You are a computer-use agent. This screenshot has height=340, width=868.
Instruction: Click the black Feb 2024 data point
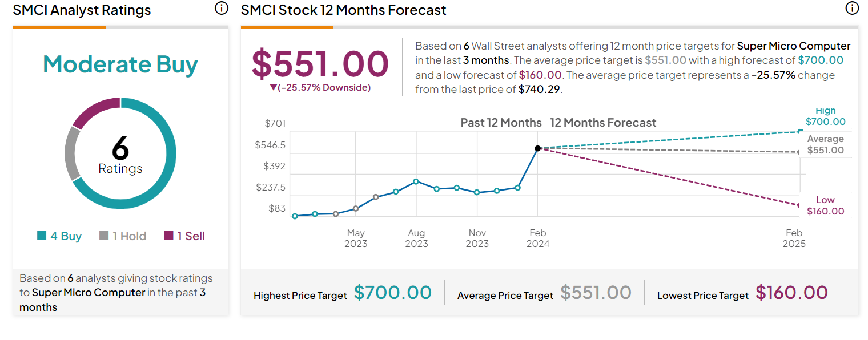537,148
